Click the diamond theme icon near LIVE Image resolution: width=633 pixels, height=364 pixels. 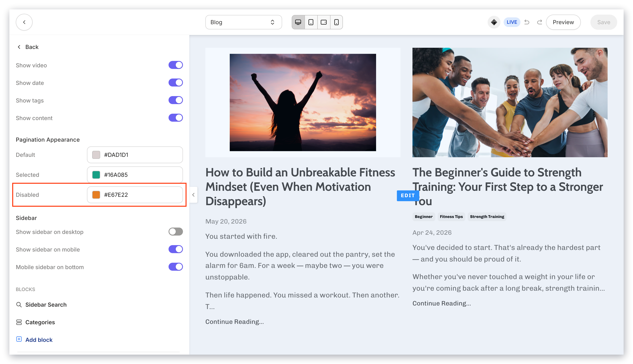pos(494,22)
